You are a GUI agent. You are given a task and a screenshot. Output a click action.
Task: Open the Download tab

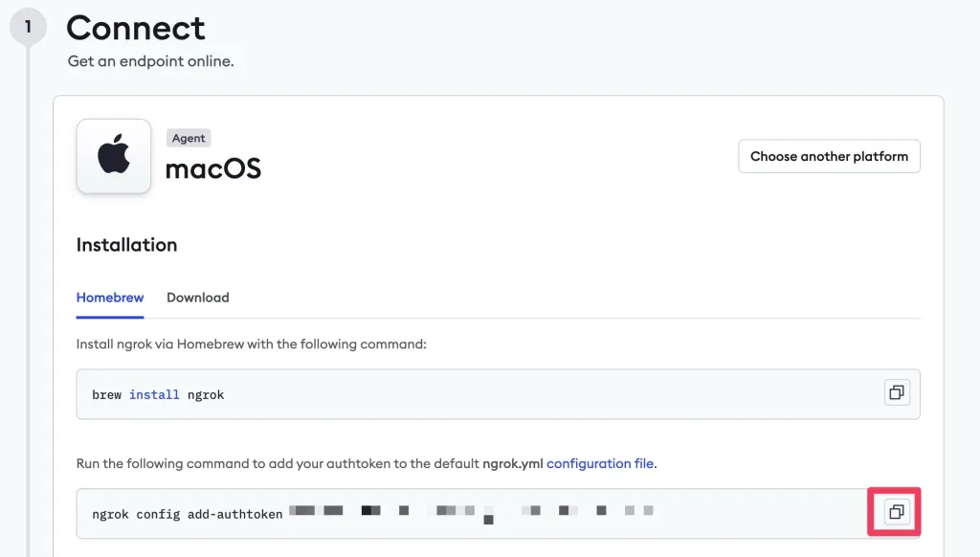point(197,298)
